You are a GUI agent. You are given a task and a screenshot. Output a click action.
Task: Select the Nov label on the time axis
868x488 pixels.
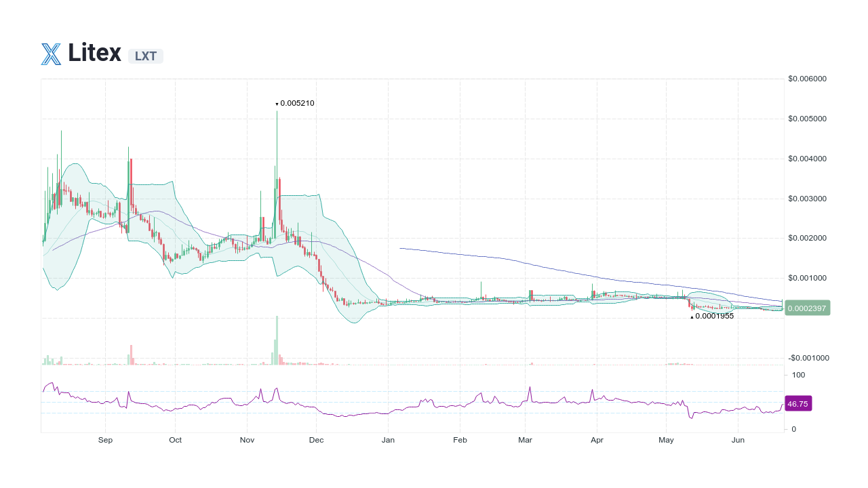[x=247, y=440]
